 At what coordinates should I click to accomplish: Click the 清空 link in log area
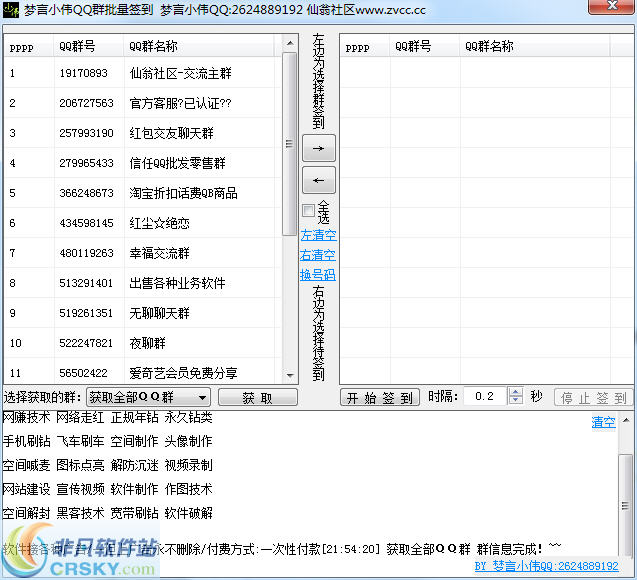[603, 422]
